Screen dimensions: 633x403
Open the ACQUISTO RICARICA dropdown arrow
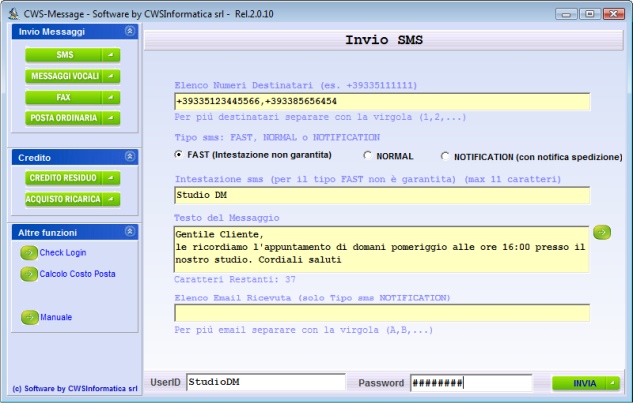111,199
